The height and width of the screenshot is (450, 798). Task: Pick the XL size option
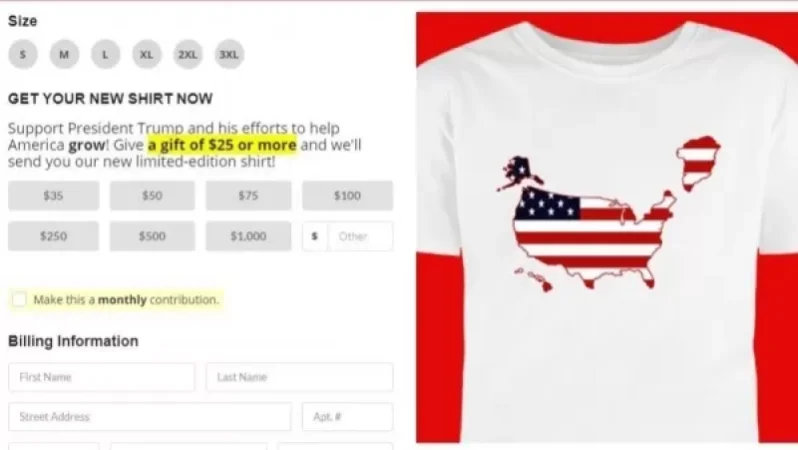click(147, 54)
